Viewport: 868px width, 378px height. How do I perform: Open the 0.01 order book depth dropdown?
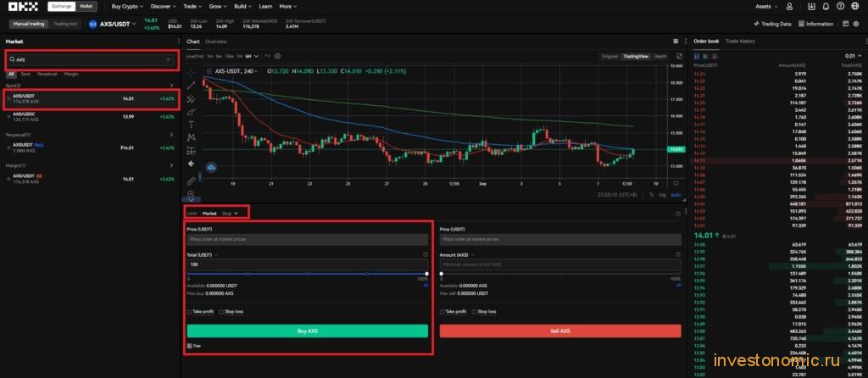853,56
